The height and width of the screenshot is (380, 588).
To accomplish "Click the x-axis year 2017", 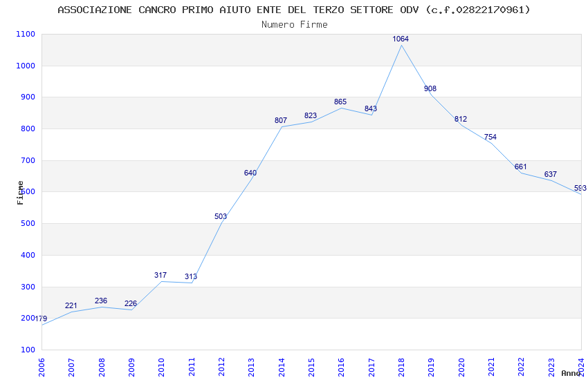I will click(x=371, y=368).
